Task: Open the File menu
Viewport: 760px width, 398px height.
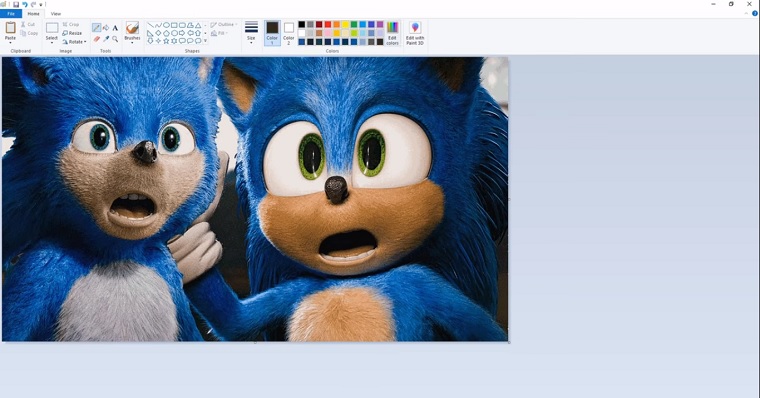Action: pos(11,14)
